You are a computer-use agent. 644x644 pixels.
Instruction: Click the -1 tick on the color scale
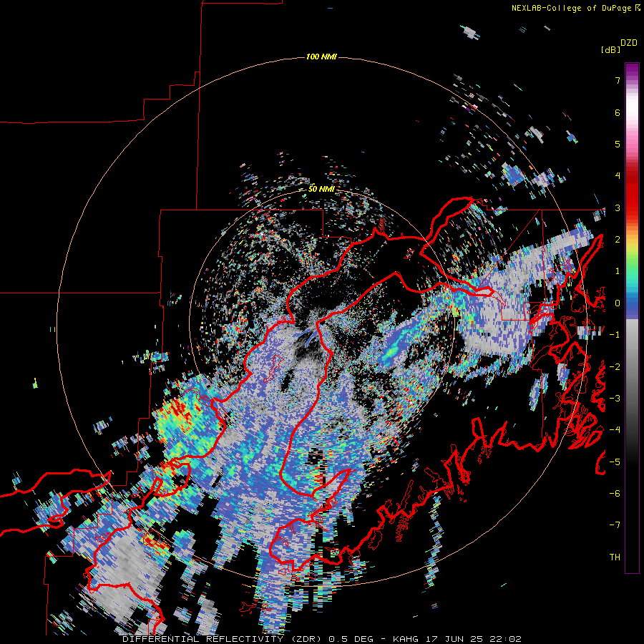(615, 335)
